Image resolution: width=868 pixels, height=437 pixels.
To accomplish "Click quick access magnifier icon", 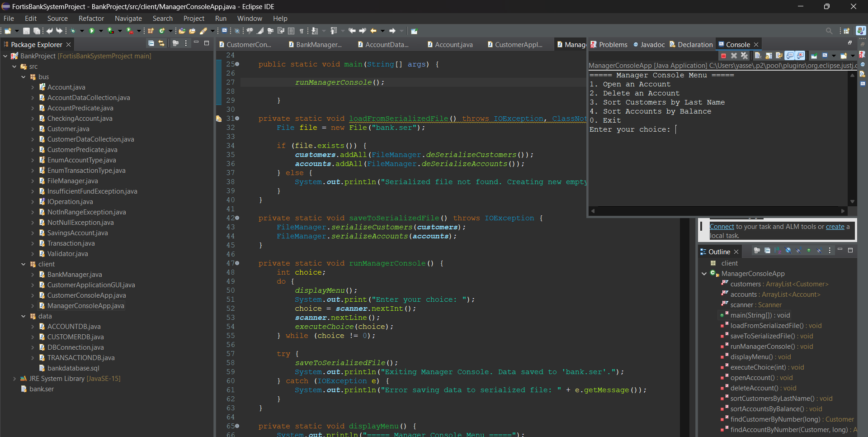I will coord(829,31).
